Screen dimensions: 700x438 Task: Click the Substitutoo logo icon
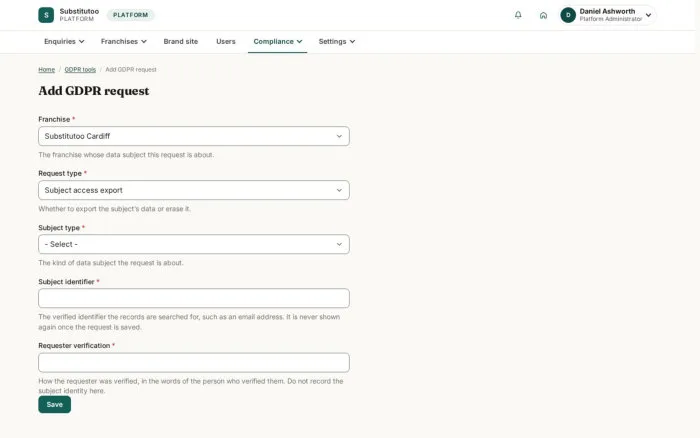tap(46, 15)
